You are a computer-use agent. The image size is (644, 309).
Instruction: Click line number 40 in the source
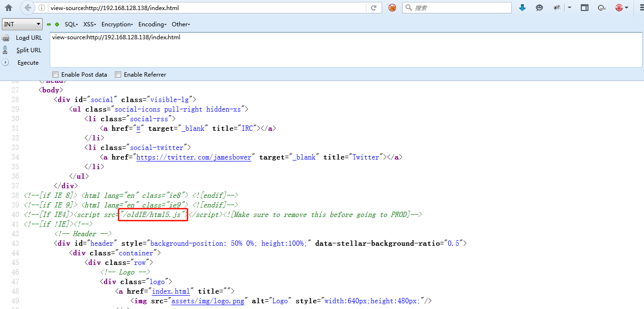(15, 215)
